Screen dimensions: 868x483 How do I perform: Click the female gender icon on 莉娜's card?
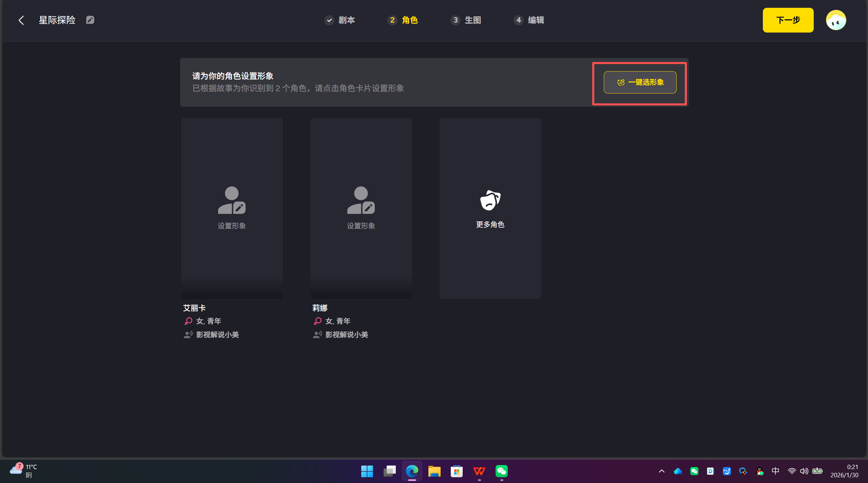click(x=317, y=321)
